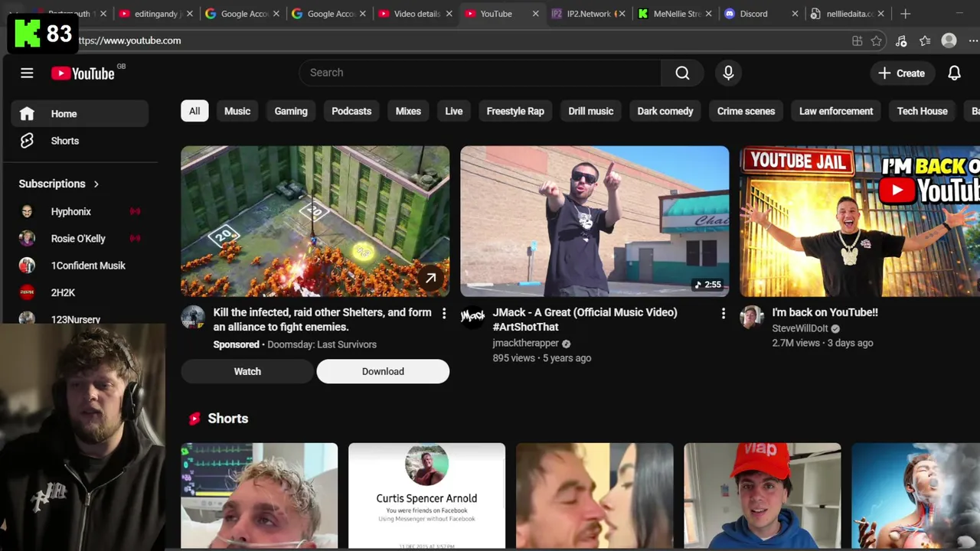Click the Doomsday advertiser avatar
The image size is (980, 551).
click(193, 318)
